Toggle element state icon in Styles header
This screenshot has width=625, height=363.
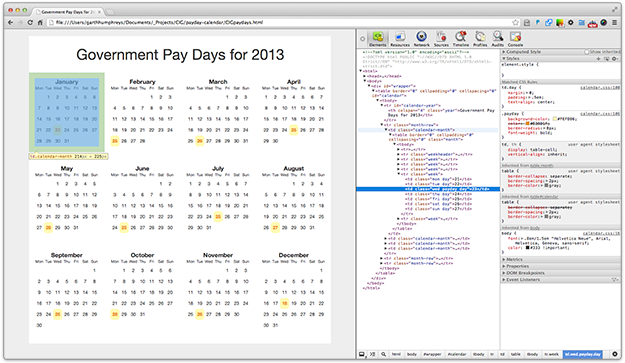click(x=607, y=59)
